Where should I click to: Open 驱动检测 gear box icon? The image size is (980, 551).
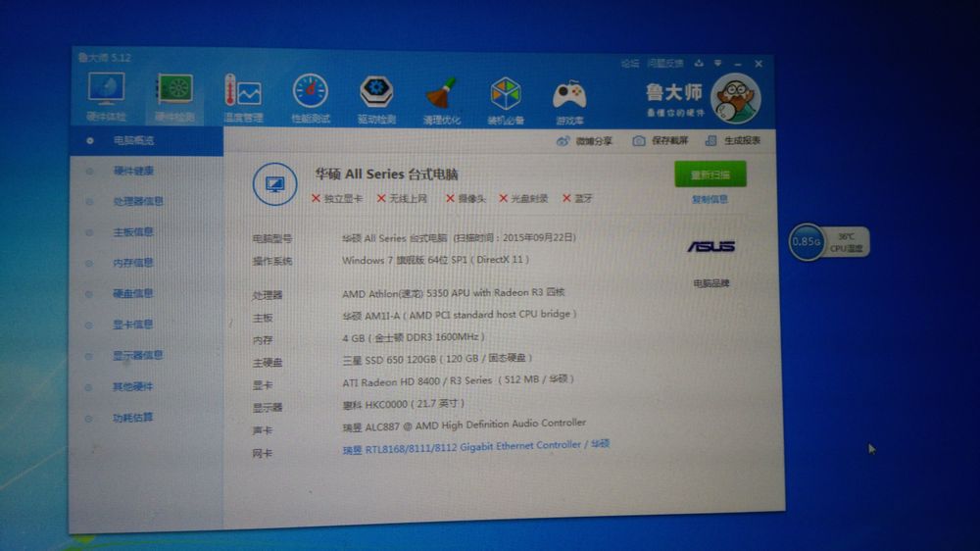pos(376,92)
